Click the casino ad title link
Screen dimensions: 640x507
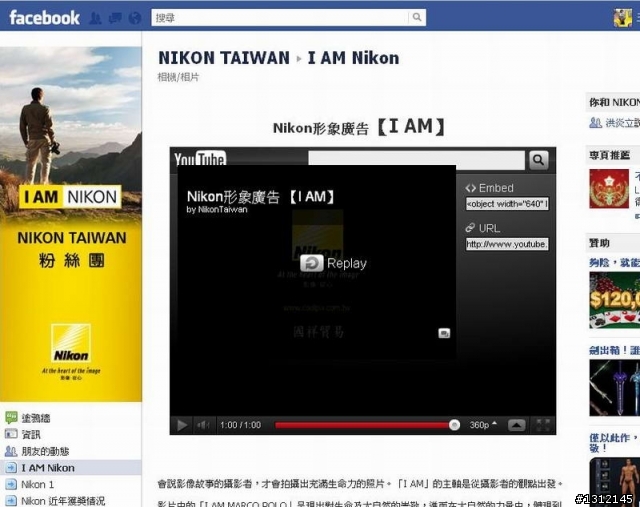[614, 262]
